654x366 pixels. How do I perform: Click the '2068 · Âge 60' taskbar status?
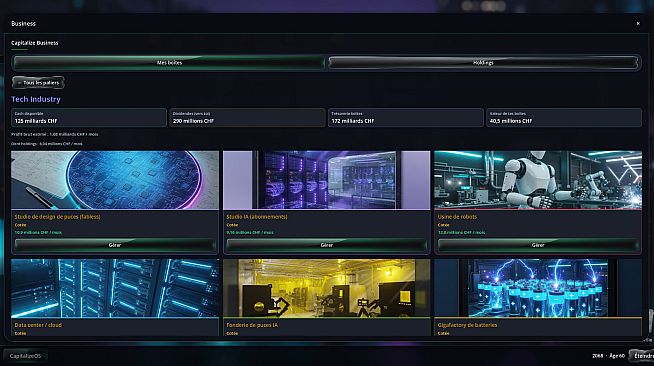(608, 356)
